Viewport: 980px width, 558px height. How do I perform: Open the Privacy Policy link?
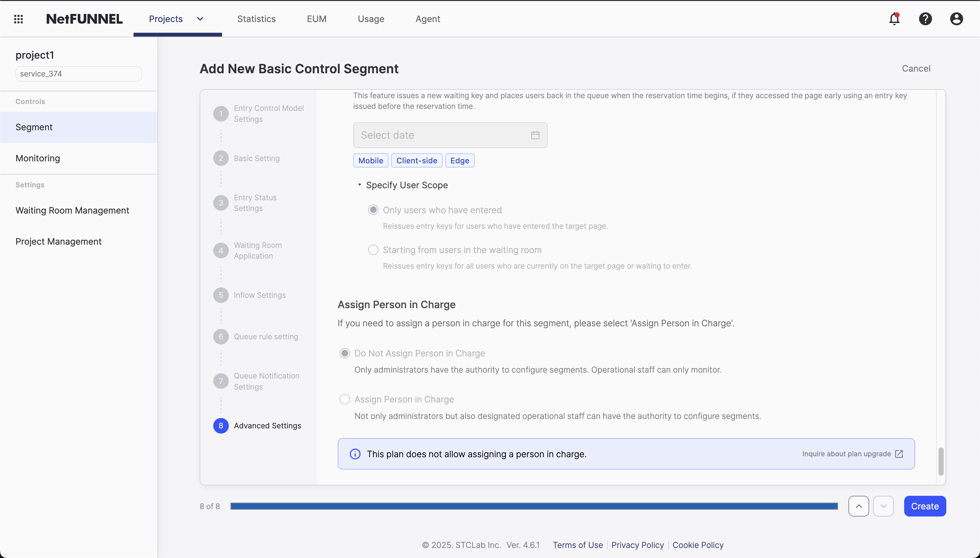(x=637, y=545)
